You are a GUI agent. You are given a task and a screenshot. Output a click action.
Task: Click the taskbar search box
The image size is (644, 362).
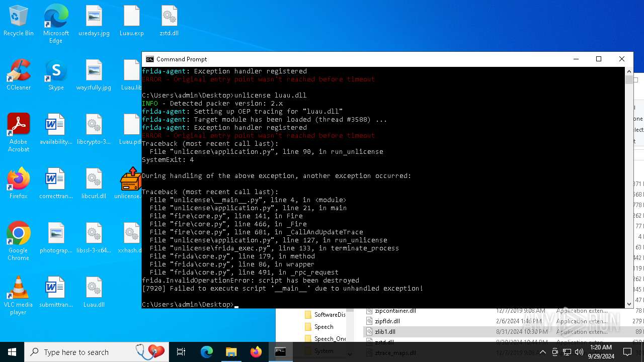point(97,352)
